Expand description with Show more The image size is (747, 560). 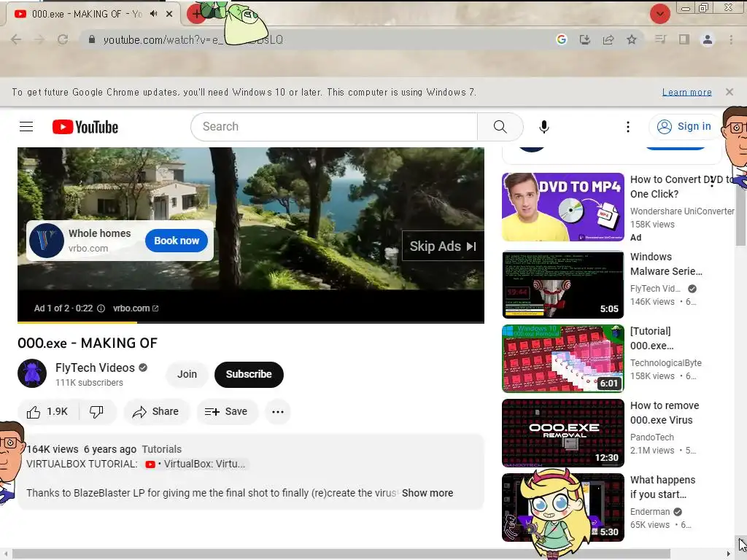(427, 494)
